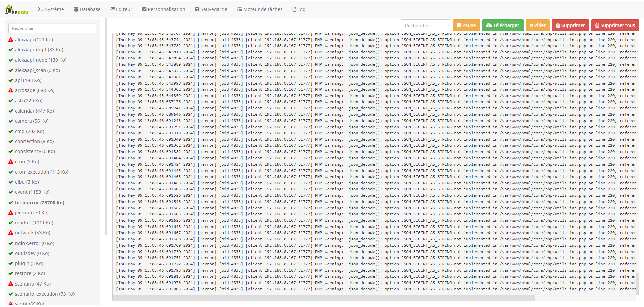
Task: Select the cron_execution log
Action: [42, 172]
